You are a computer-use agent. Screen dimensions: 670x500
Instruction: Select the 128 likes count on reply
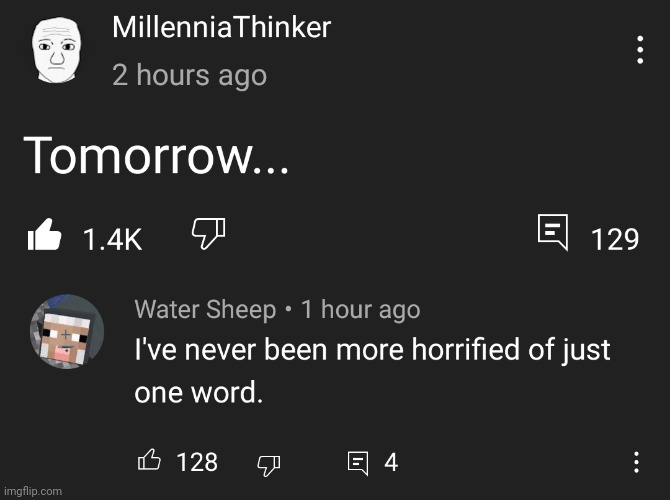pos(197,462)
